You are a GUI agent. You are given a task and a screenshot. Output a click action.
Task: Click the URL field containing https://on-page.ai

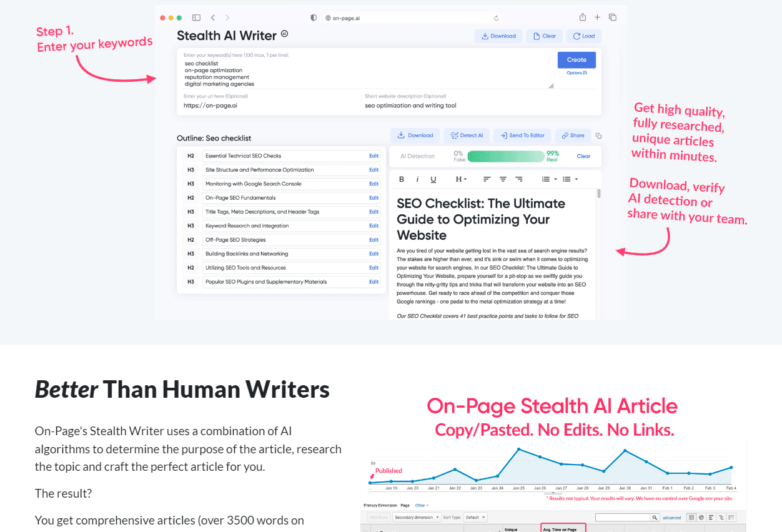pyautogui.click(x=270, y=106)
